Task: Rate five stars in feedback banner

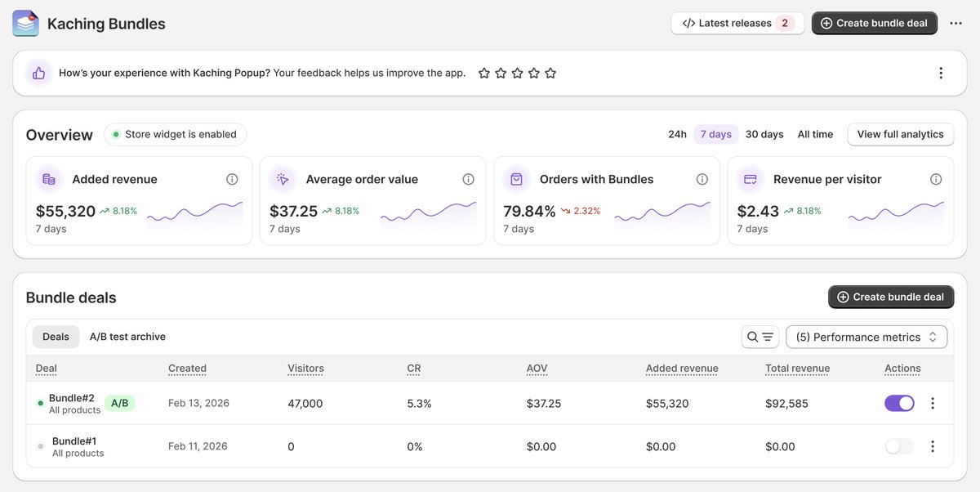Action: [x=550, y=74]
